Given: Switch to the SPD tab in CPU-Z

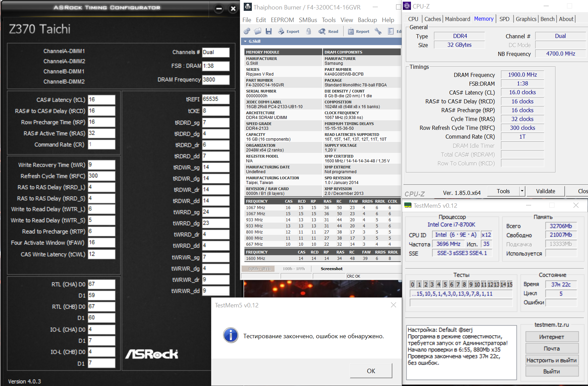Looking at the screenshot, I should 504,19.
